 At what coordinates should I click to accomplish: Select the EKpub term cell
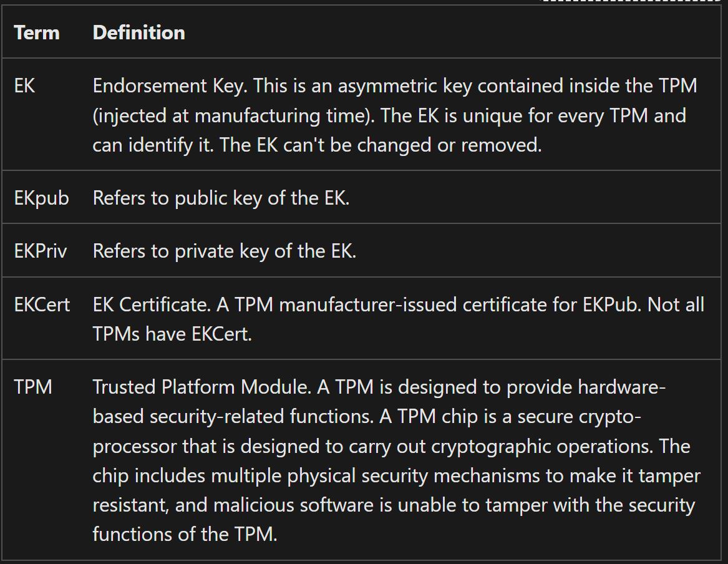[x=41, y=198]
